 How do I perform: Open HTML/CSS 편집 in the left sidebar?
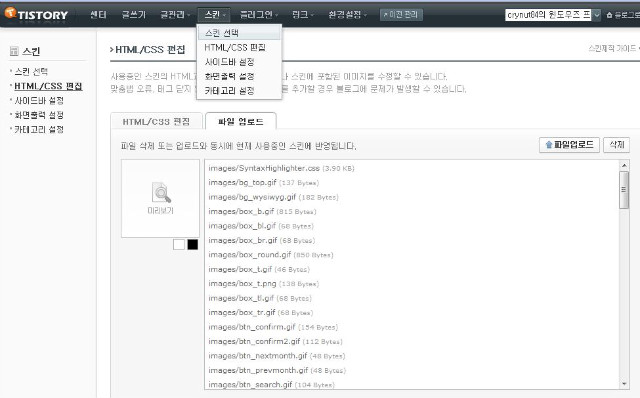click(x=48, y=86)
